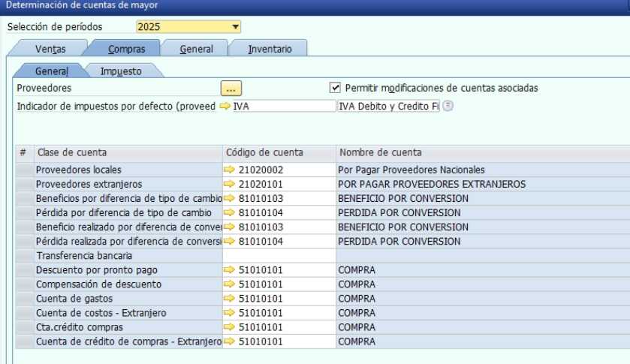The width and height of the screenshot is (630, 364).
Task: Switch to the Impuesto sub-tab
Action: coord(121,71)
